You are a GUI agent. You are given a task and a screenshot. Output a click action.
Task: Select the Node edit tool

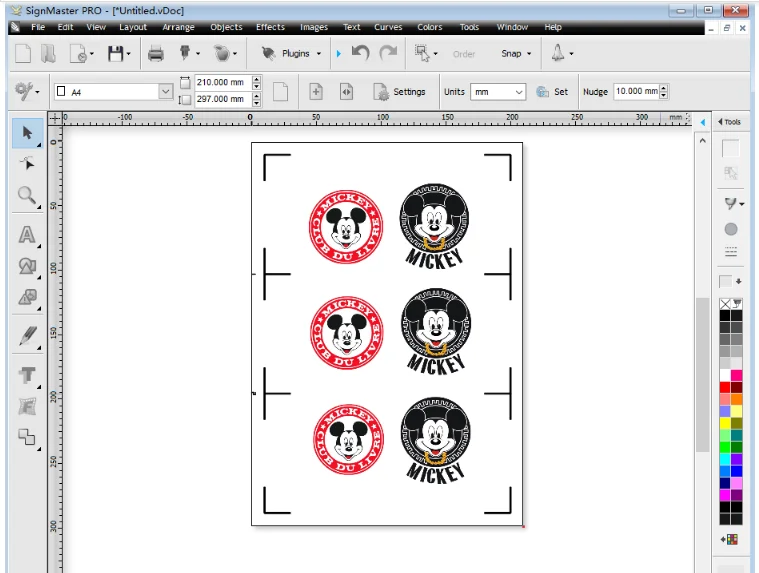pos(27,164)
